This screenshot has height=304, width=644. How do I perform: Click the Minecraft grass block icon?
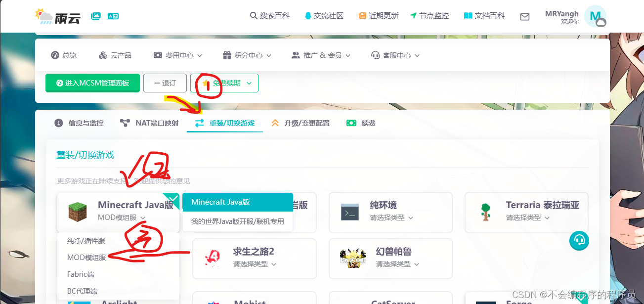point(78,212)
